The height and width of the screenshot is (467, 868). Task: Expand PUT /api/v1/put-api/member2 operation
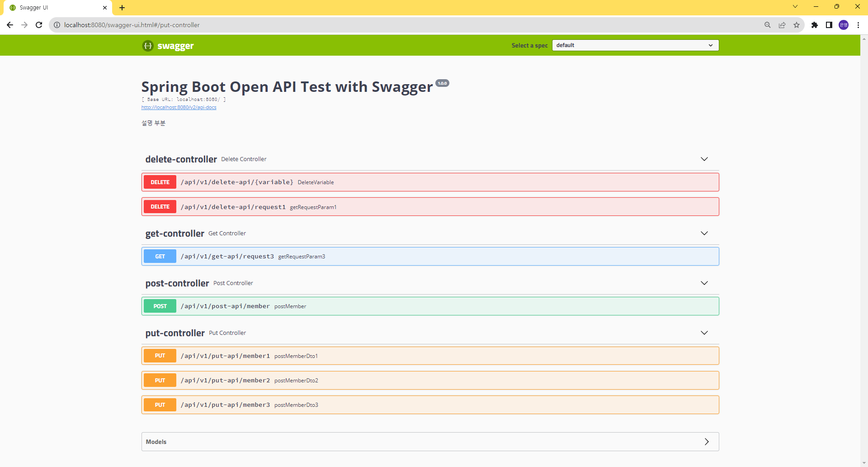coord(430,380)
